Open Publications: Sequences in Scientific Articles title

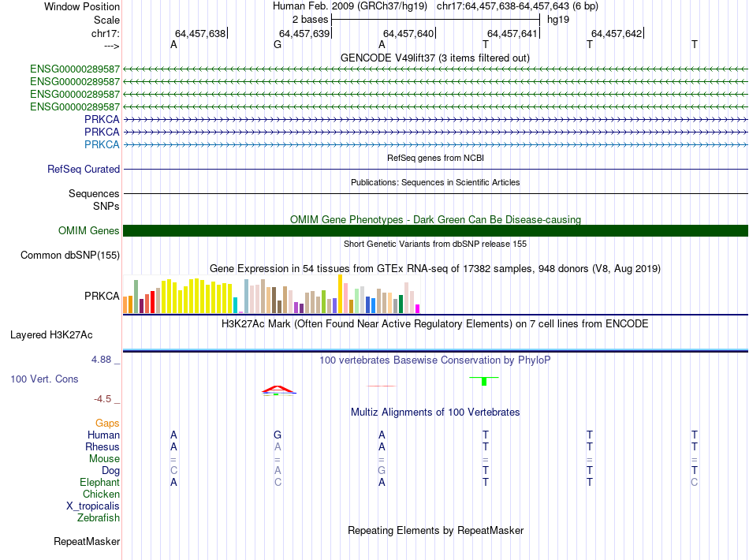435,182
